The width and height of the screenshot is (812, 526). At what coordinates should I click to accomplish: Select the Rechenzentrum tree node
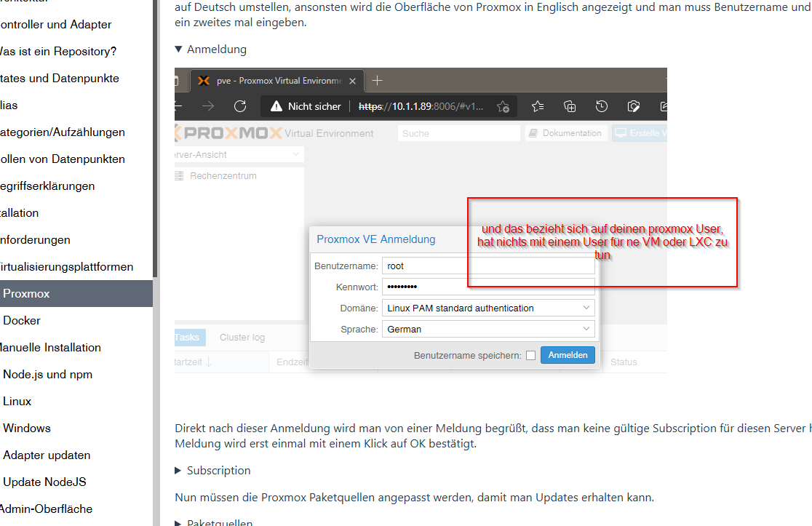223,176
